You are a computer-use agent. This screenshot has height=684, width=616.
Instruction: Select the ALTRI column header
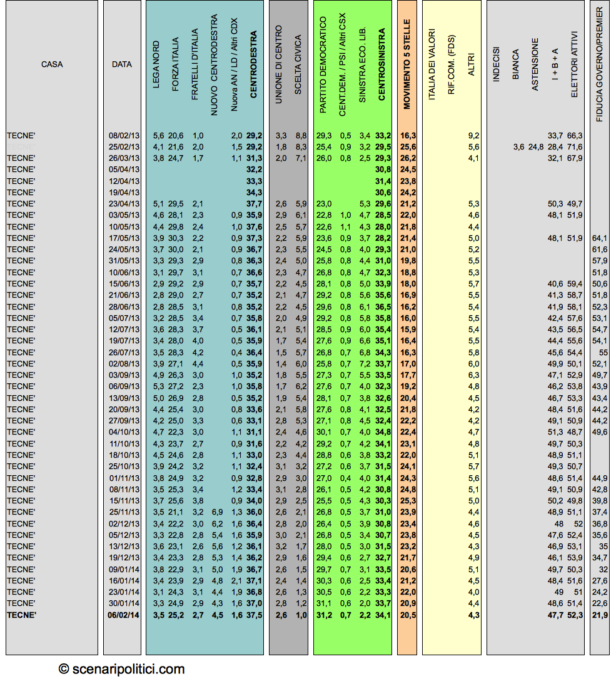pos(471,64)
